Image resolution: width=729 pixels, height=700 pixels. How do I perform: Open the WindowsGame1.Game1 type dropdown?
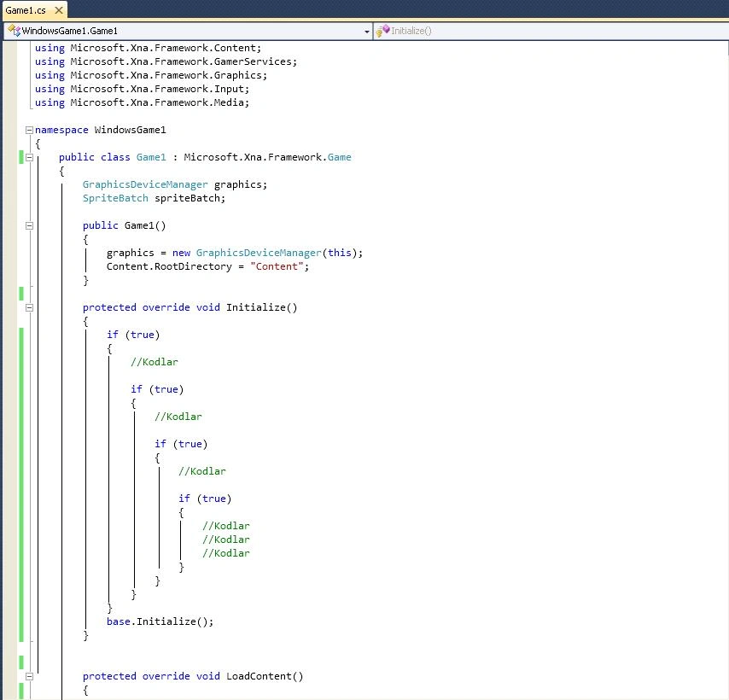point(188,31)
